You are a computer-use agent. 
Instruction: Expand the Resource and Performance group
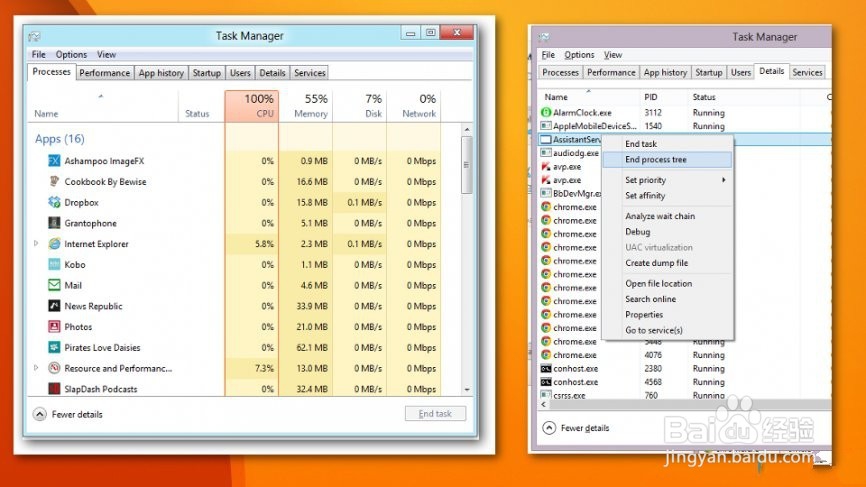click(36, 368)
